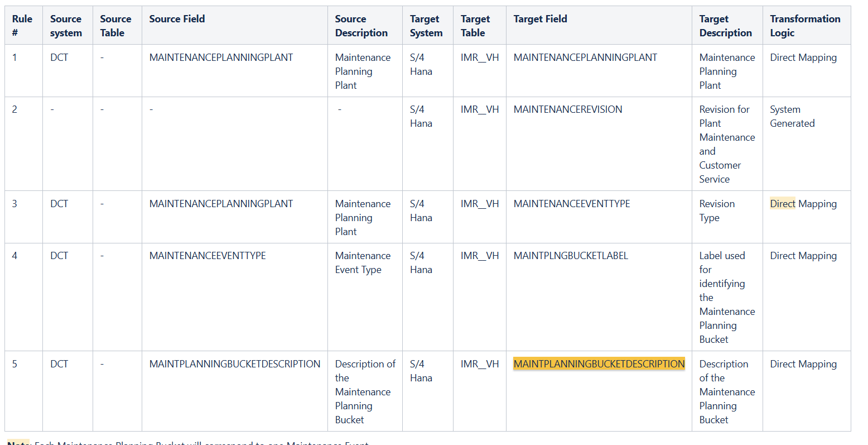Viewport: 868px width, 445px height.
Task: Click the Transformation Logic column header
Action: (804, 26)
